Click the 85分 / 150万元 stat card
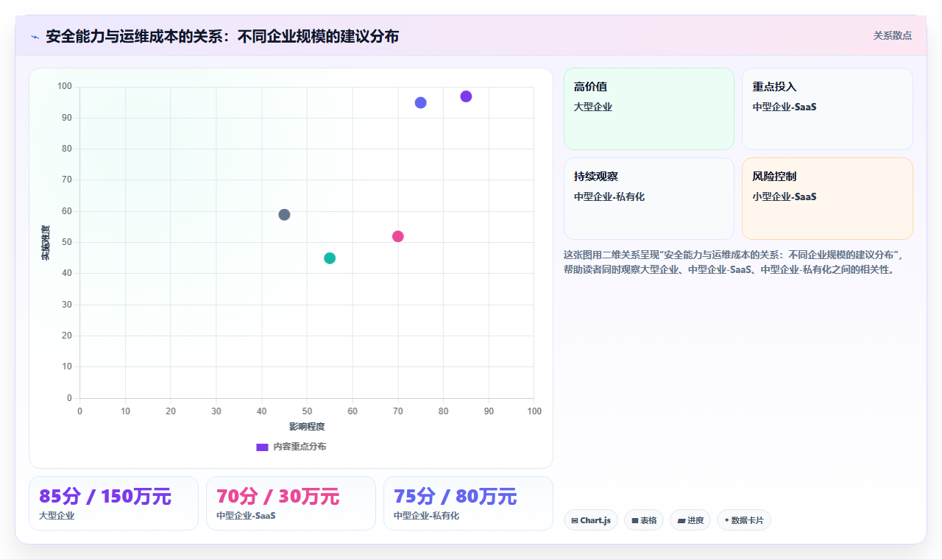This screenshot has height=560, width=942. [x=113, y=503]
